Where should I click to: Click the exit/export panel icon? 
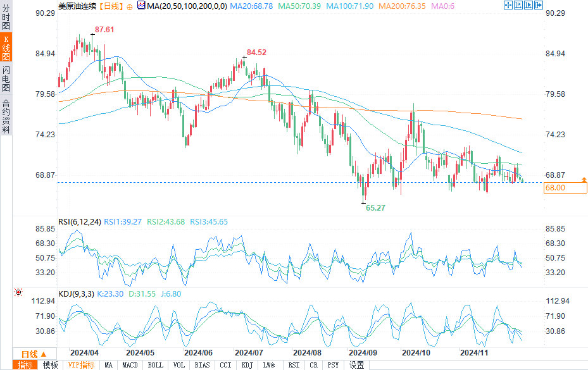click(539, 5)
